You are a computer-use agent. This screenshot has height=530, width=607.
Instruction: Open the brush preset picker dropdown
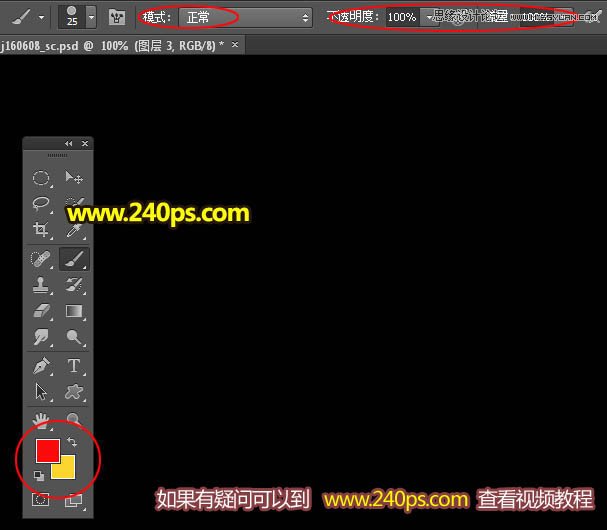(91, 17)
